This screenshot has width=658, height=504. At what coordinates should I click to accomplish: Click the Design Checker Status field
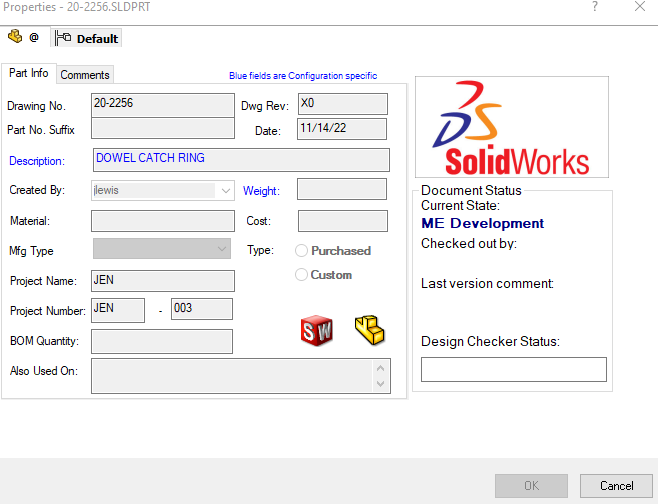[x=514, y=369]
